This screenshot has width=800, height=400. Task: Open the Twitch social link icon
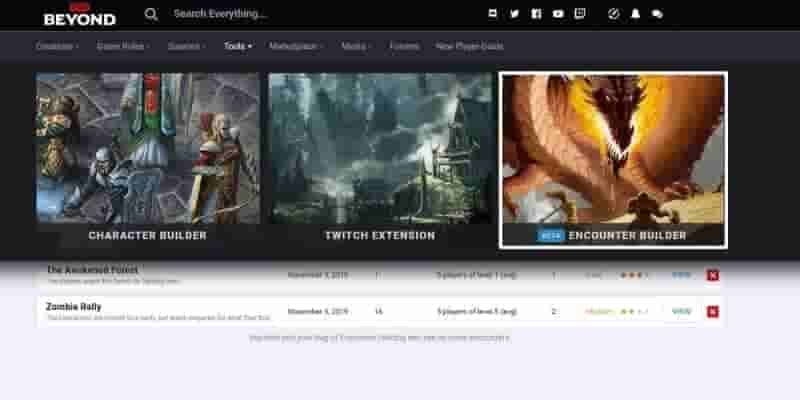[580, 14]
